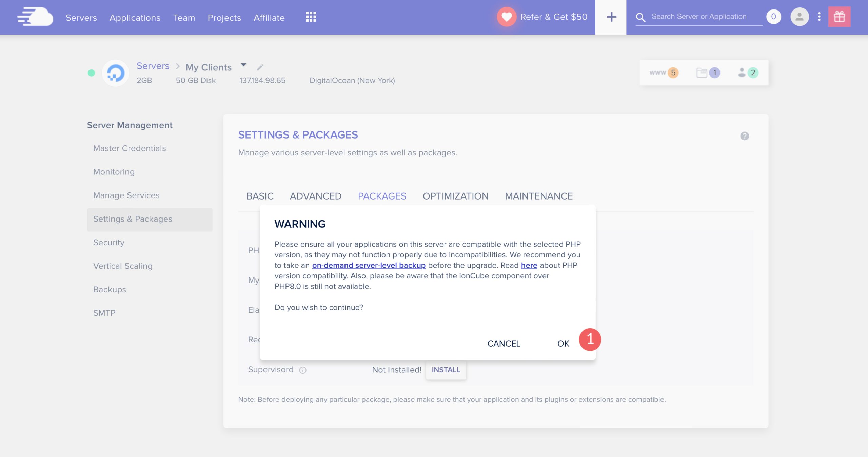This screenshot has width=868, height=457.
Task: Click CANCEL to dismiss warning dialog
Action: [504, 343]
